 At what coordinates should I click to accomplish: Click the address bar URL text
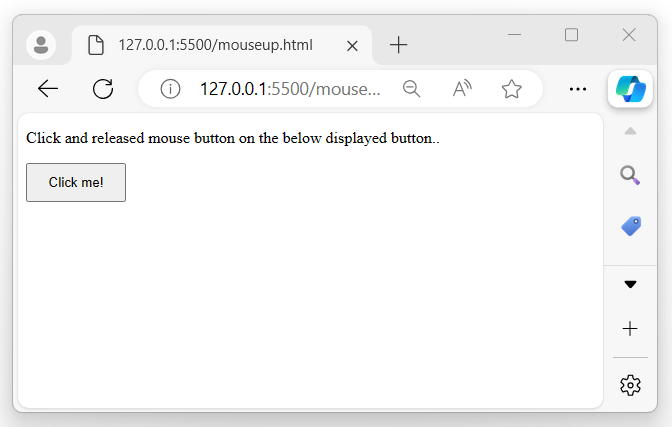click(290, 89)
